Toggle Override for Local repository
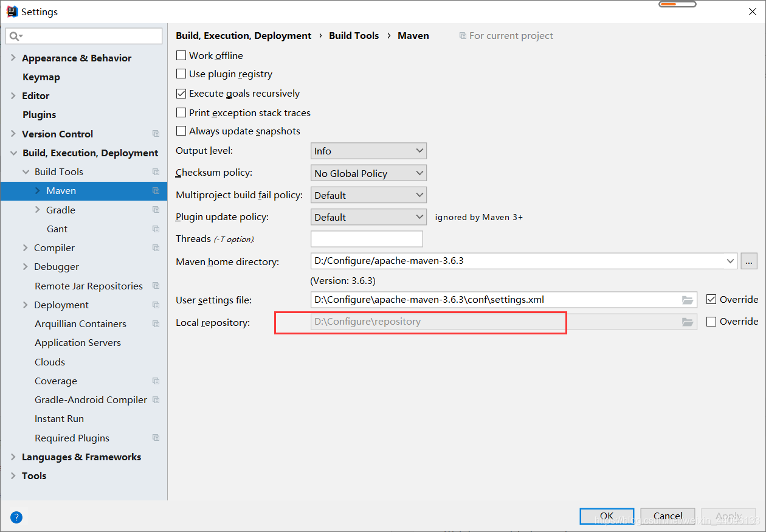Screen dimensions: 766x532 click(711, 322)
